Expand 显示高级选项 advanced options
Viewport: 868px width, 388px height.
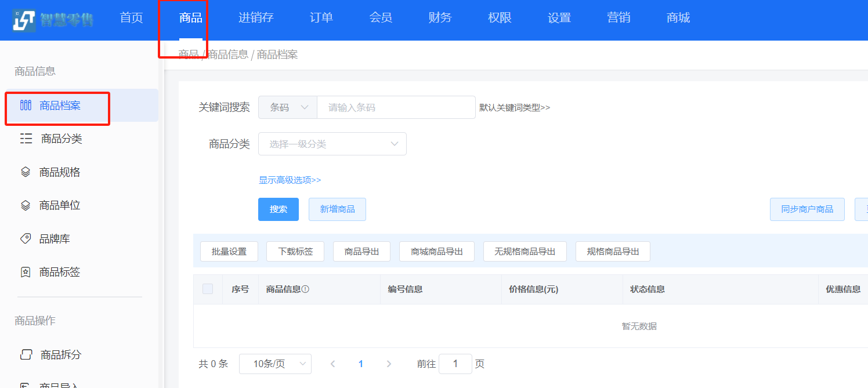tap(290, 180)
